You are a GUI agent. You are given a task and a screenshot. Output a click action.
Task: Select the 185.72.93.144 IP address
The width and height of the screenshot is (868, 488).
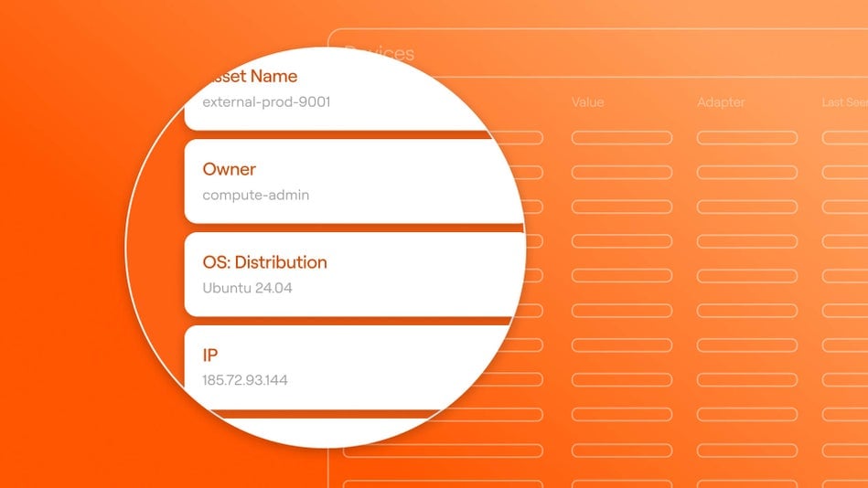point(244,380)
